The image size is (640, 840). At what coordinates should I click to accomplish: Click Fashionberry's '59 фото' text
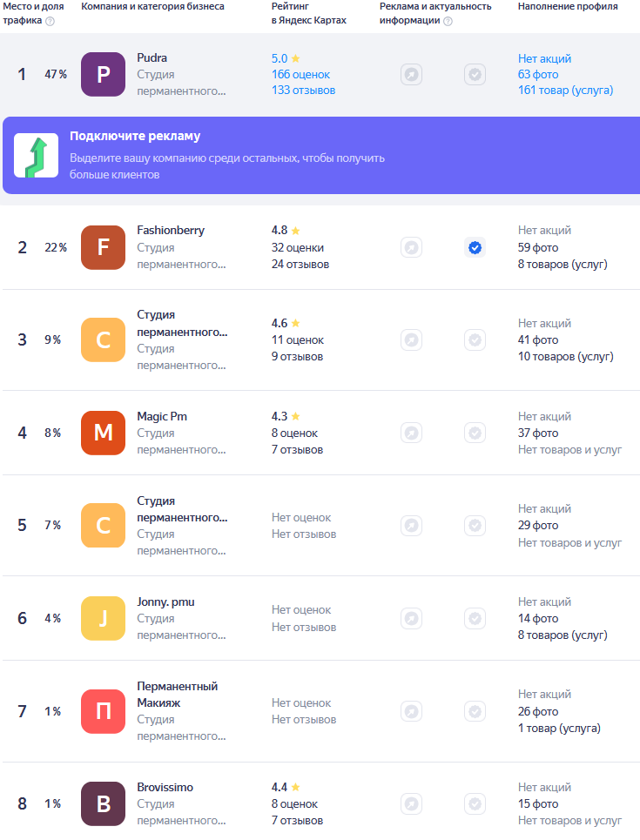pos(538,247)
